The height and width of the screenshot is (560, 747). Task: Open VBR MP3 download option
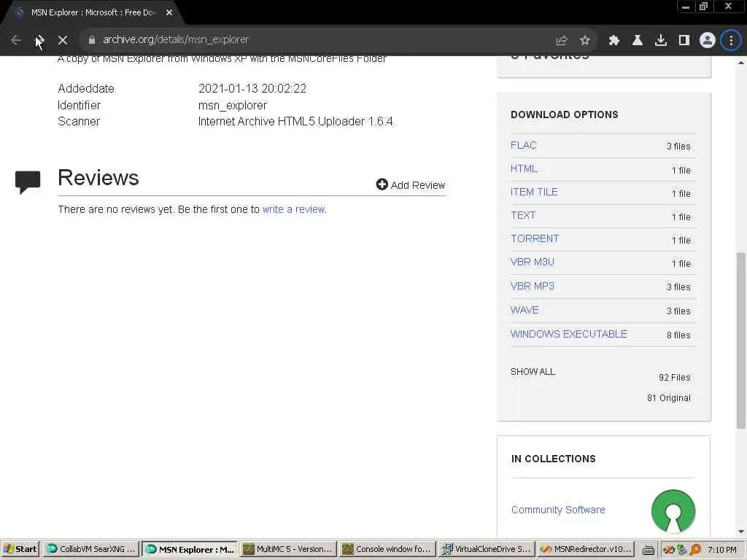(532, 286)
